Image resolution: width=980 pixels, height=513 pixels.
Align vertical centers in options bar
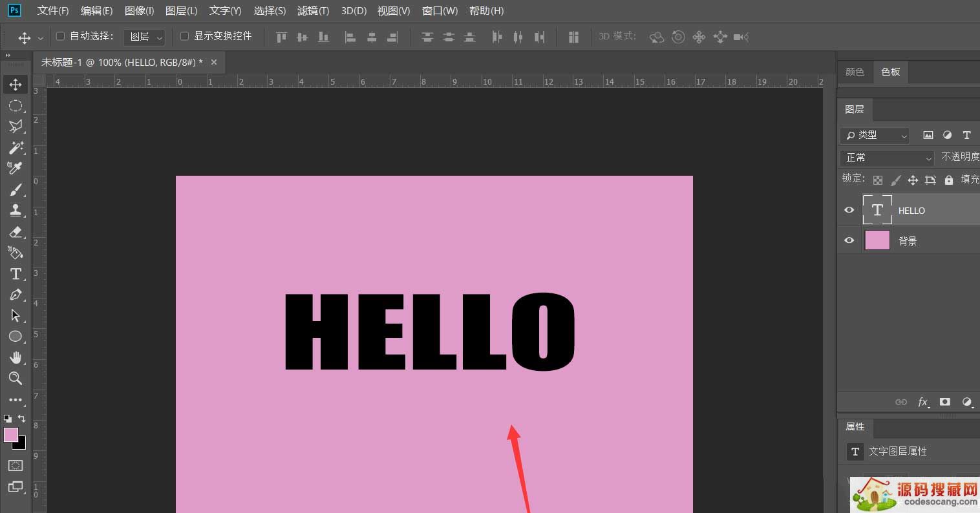[x=302, y=37]
